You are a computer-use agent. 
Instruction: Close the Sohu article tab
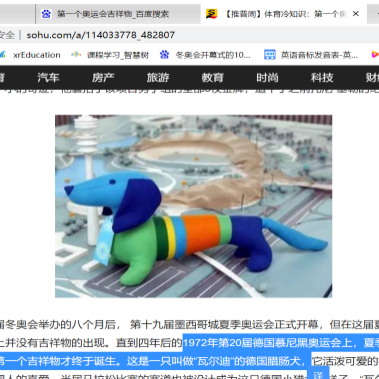coord(356,14)
